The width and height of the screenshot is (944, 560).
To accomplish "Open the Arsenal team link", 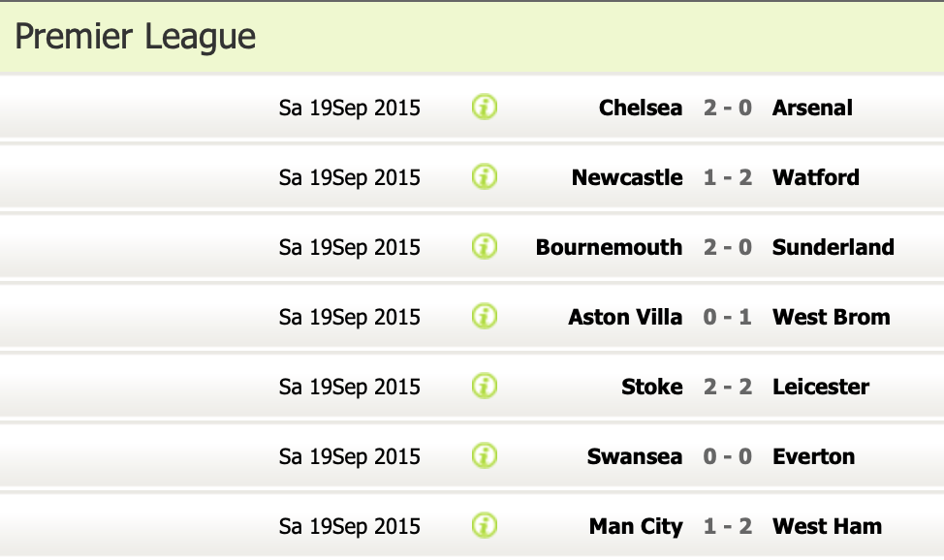I will click(812, 108).
